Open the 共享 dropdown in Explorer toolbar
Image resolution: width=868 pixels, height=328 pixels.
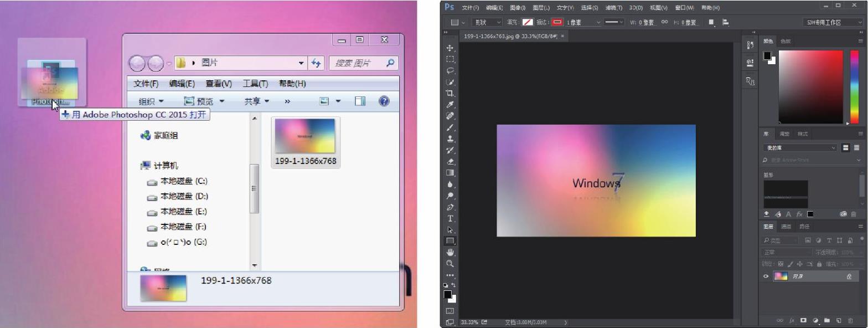tap(257, 101)
